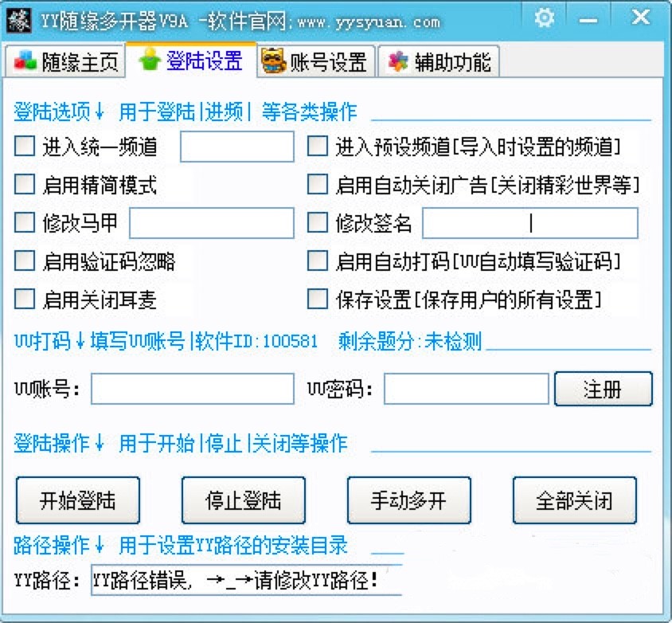672x623 pixels.
Task: Click the app logo icon in title bar
Action: pos(19,21)
